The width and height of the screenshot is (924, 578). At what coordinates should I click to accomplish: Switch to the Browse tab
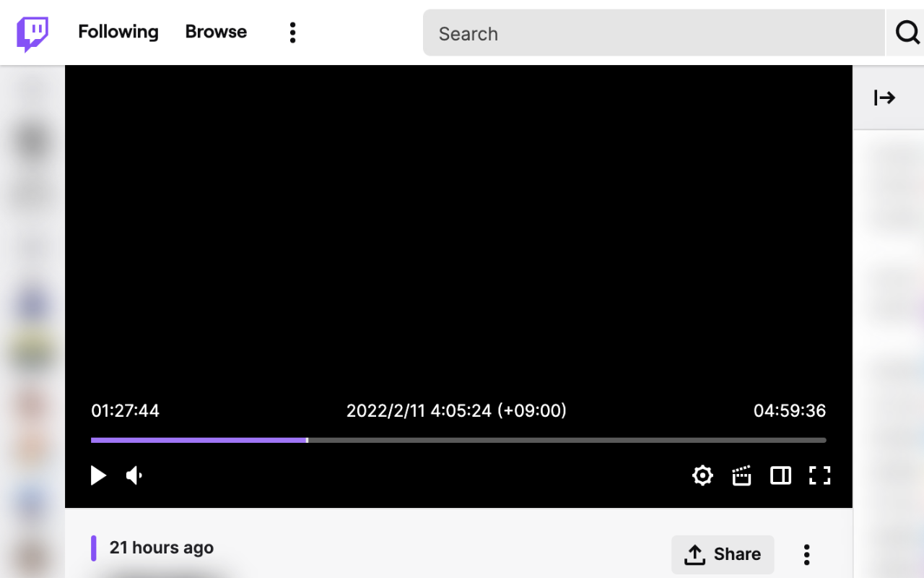[216, 32]
